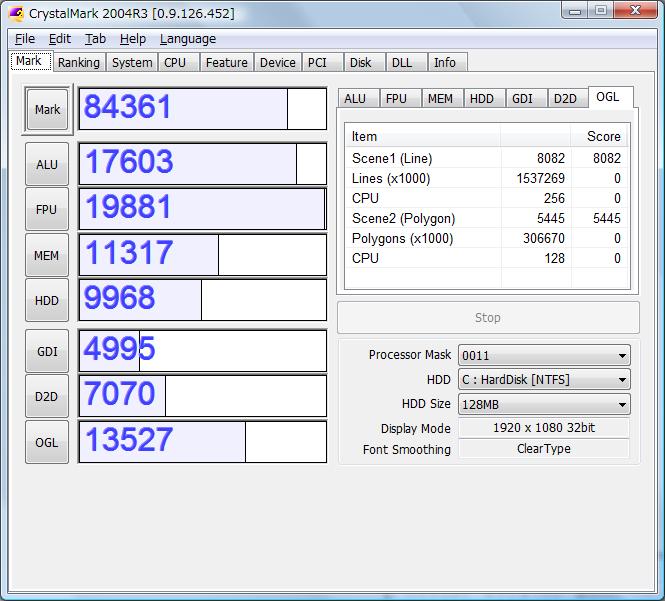The image size is (665, 601).
Task: Open the Tab menu
Action: pos(95,39)
